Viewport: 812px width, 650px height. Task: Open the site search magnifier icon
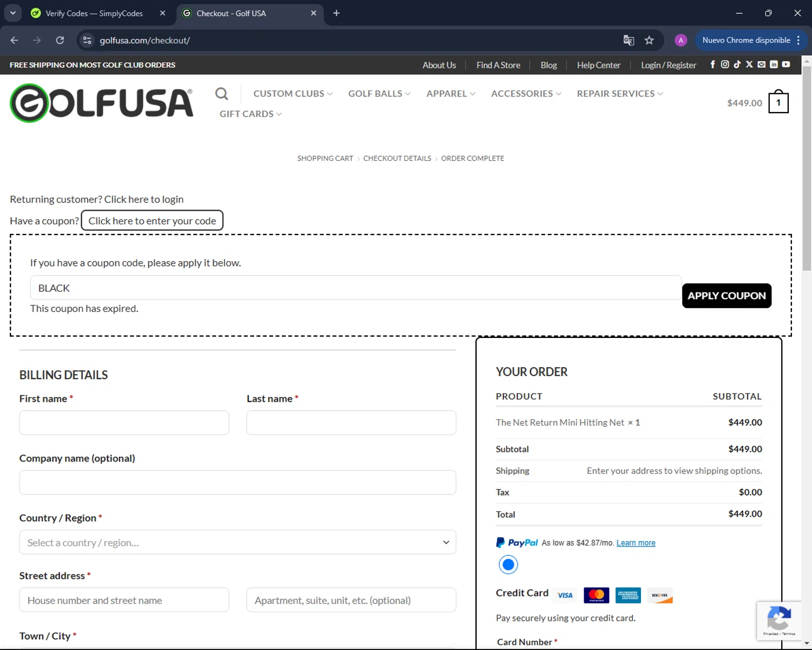(x=221, y=94)
